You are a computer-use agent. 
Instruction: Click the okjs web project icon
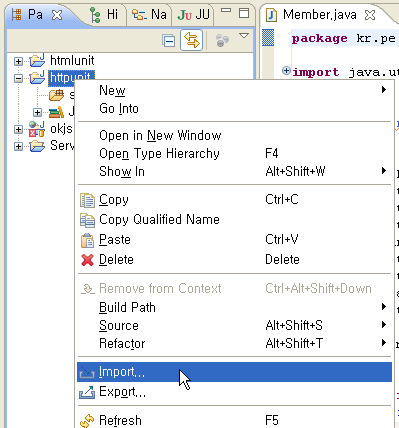pyautogui.click(x=37, y=129)
